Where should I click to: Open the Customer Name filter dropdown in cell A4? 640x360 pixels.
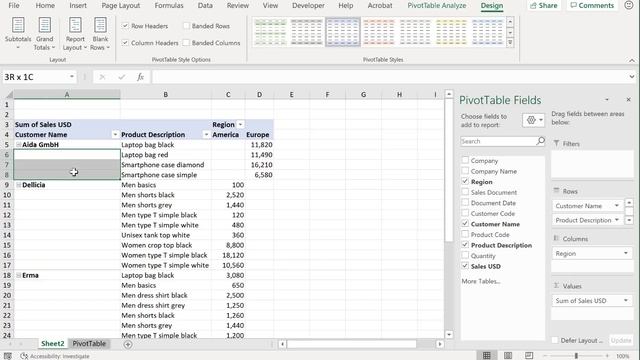(115, 135)
